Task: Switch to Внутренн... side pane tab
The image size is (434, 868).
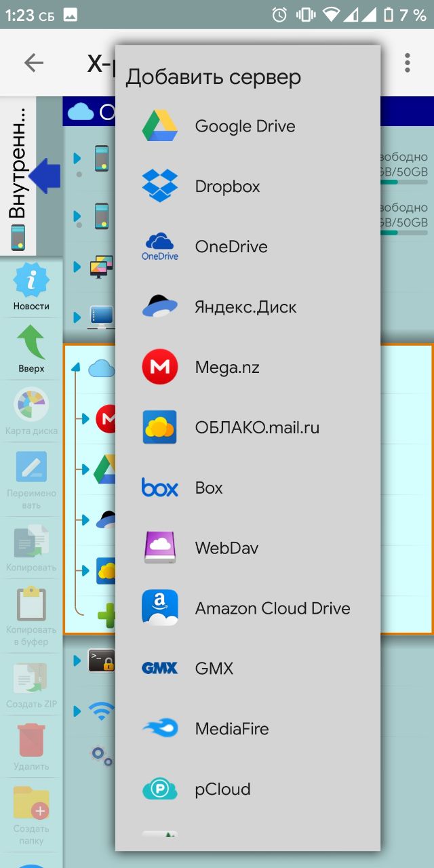Action: point(18,176)
